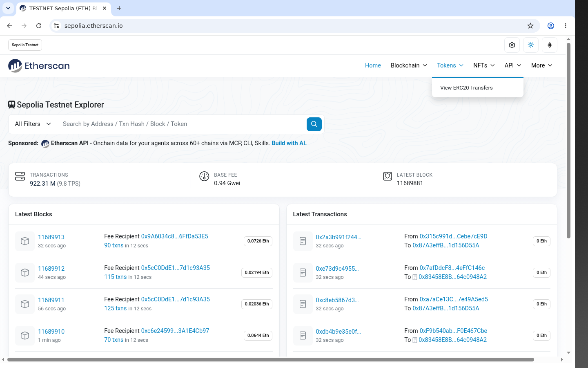The height and width of the screenshot is (368, 588).
Task: Click the document icon for transaction 0xc8eb5867d3
Action: click(303, 304)
